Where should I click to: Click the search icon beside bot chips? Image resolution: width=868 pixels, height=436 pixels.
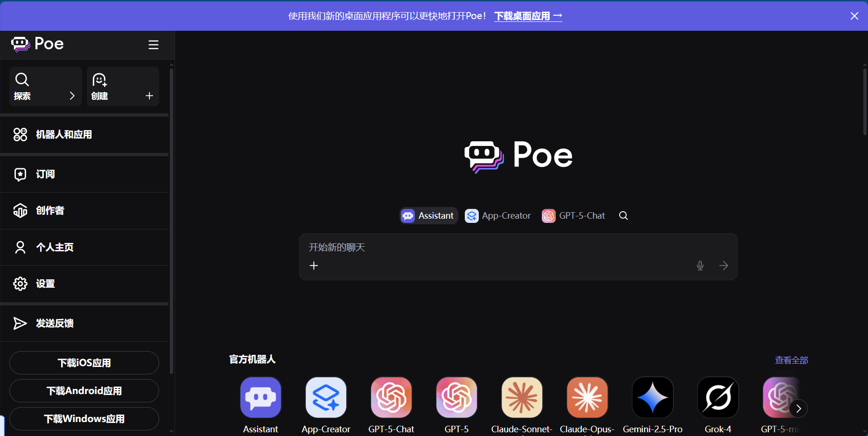click(623, 215)
